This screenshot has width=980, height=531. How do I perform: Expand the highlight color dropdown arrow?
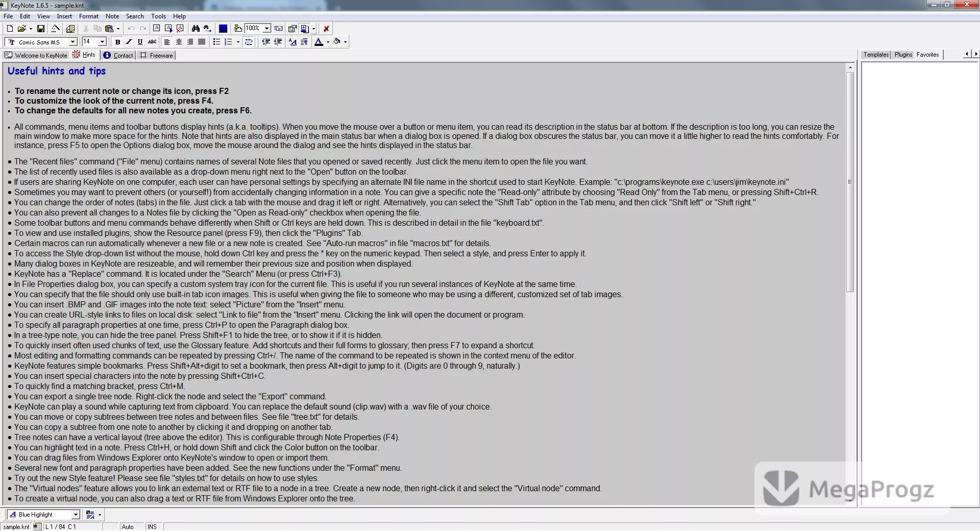346,42
